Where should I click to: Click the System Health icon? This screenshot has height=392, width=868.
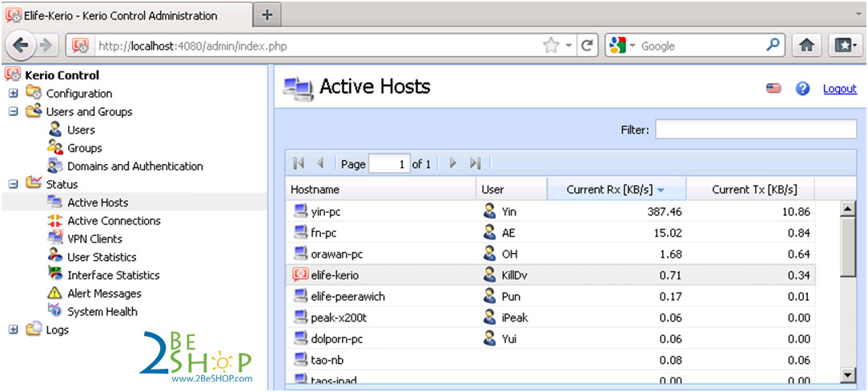(54, 310)
